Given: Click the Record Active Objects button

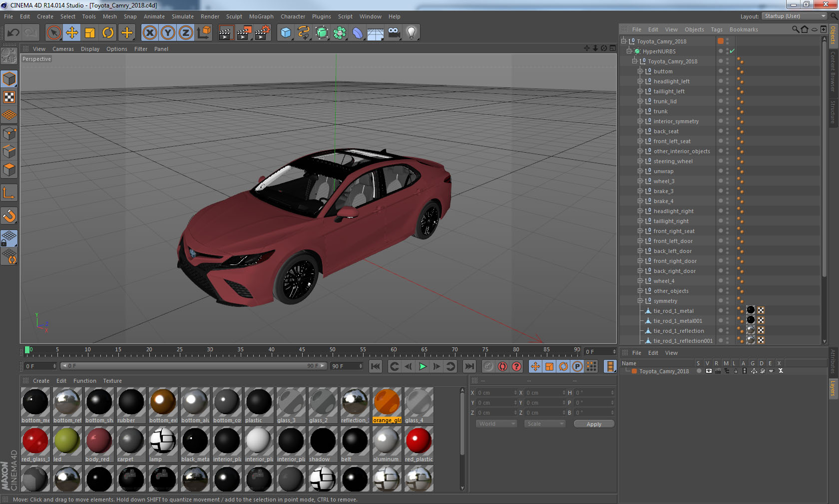Looking at the screenshot, I should pyautogui.click(x=488, y=366).
